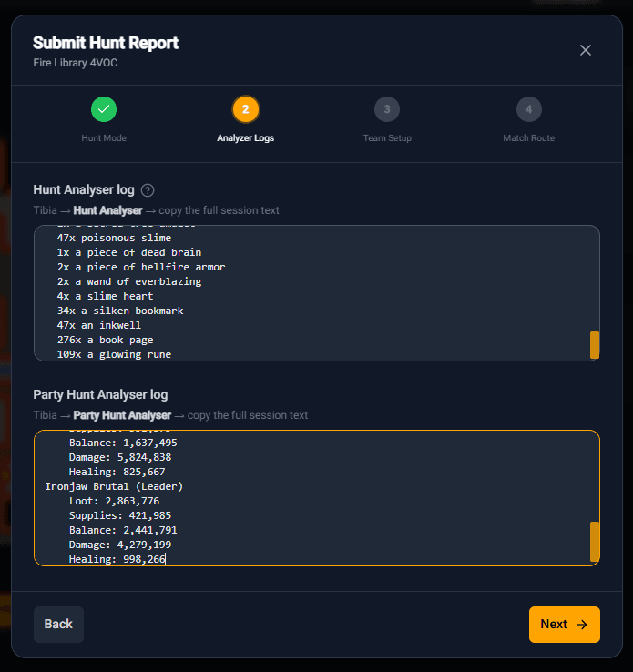
Task: Close the Submit Hunt Report dialog
Action: click(x=586, y=50)
